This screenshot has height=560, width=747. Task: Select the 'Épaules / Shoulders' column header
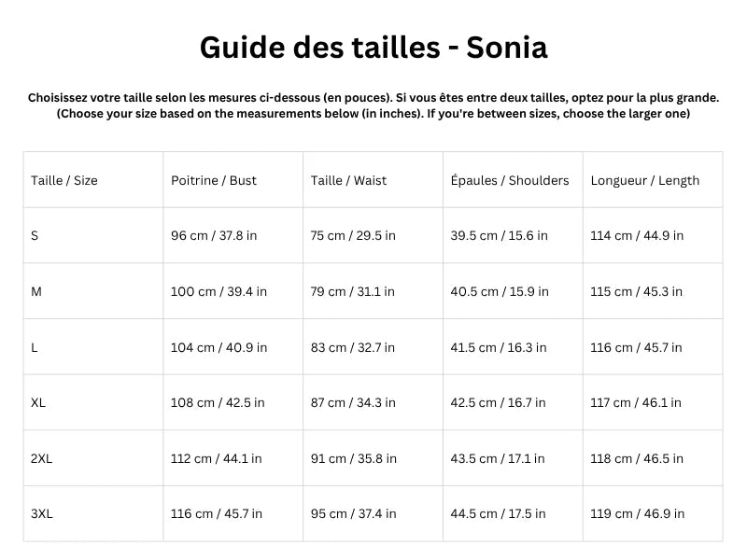pyautogui.click(x=510, y=180)
